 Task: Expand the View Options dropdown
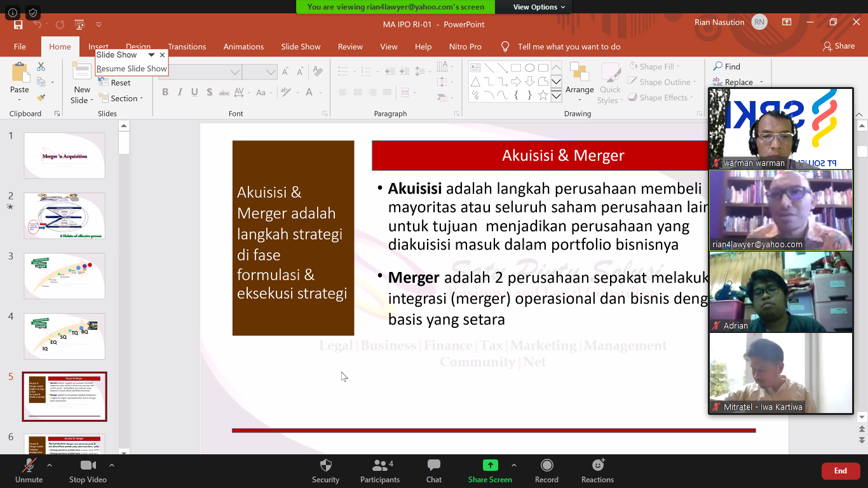pyautogui.click(x=539, y=7)
